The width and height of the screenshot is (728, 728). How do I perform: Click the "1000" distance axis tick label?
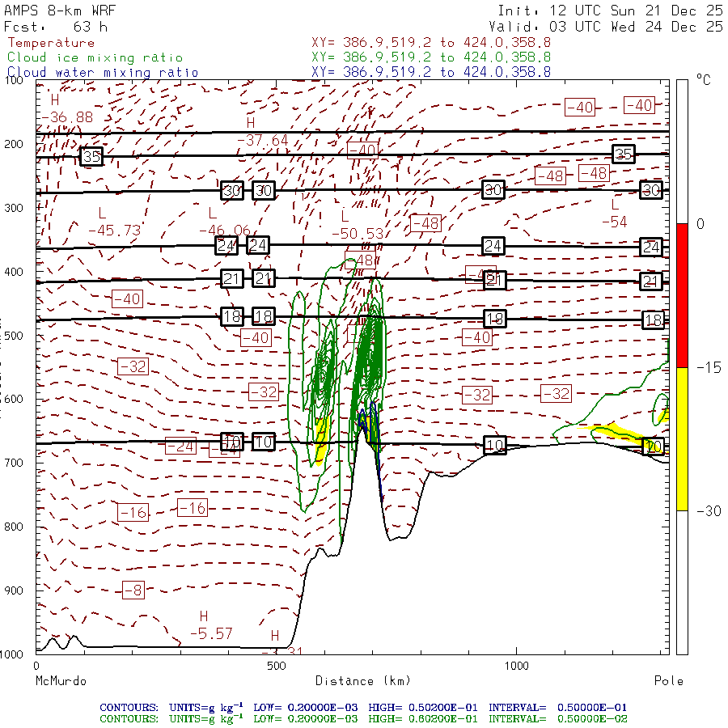coord(516,666)
